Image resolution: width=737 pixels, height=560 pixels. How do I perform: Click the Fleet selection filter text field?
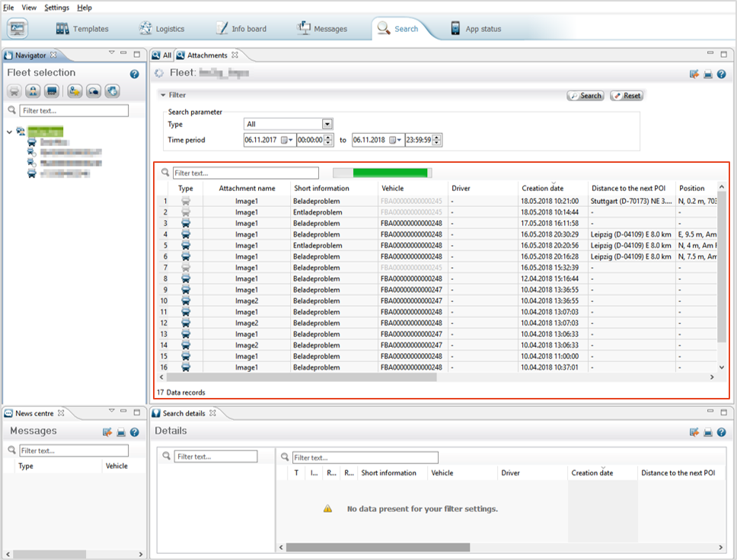point(74,111)
